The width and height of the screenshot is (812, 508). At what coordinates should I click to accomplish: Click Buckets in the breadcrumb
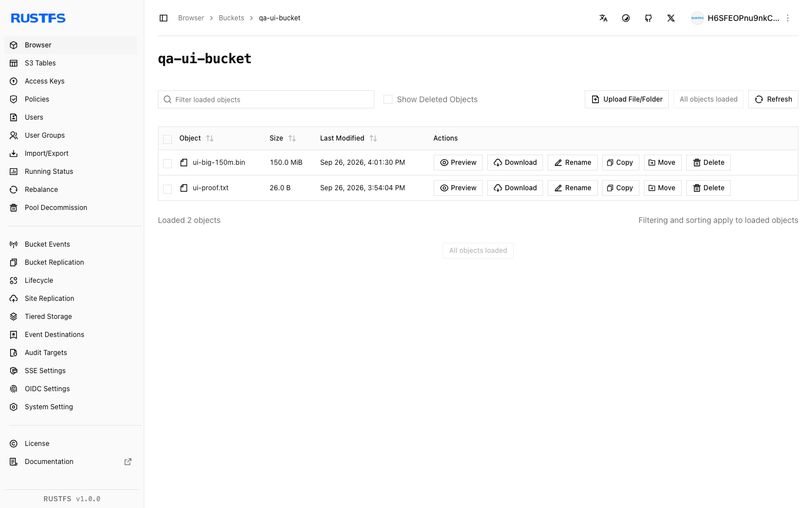[231, 18]
